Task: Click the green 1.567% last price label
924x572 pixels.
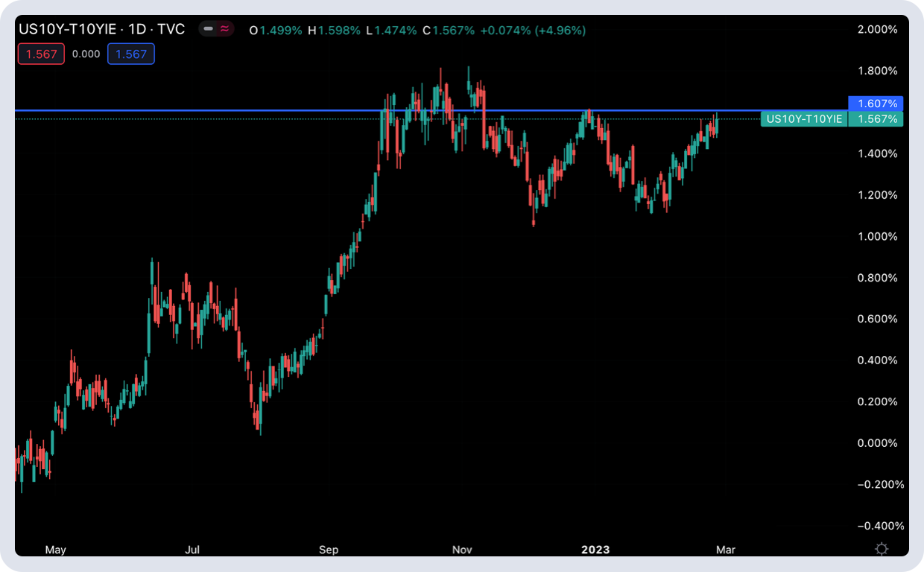Action: (x=875, y=118)
